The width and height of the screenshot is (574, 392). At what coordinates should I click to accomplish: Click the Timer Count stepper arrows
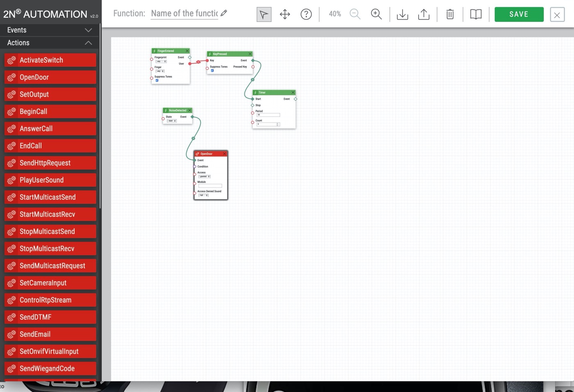click(278, 124)
